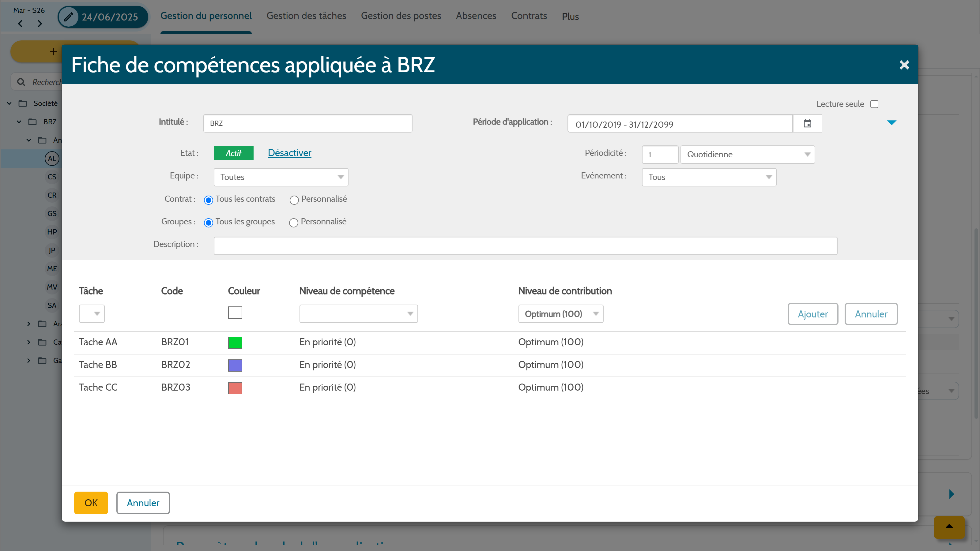980x551 pixels.
Task: Click the blue arrow beside the period field
Action: pyautogui.click(x=891, y=122)
